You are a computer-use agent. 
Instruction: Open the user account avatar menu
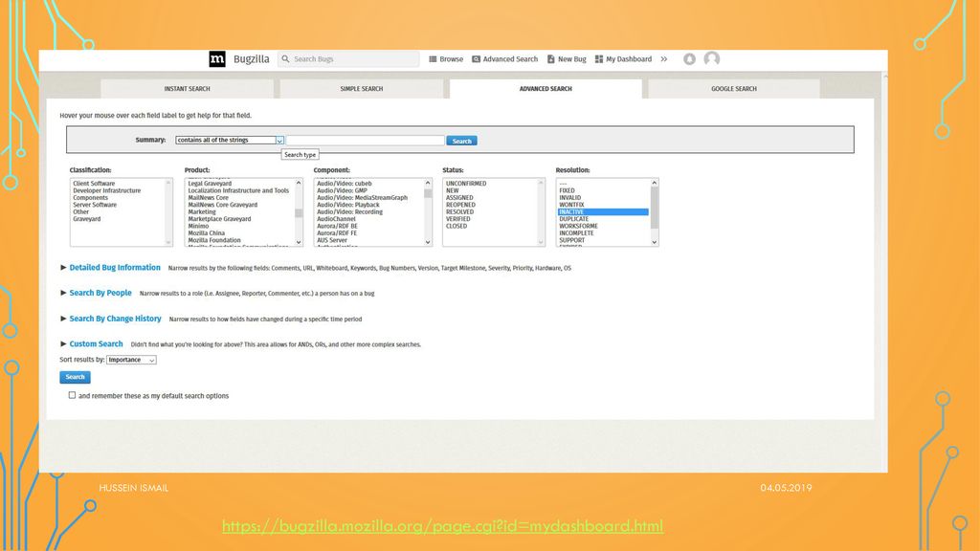pos(712,58)
